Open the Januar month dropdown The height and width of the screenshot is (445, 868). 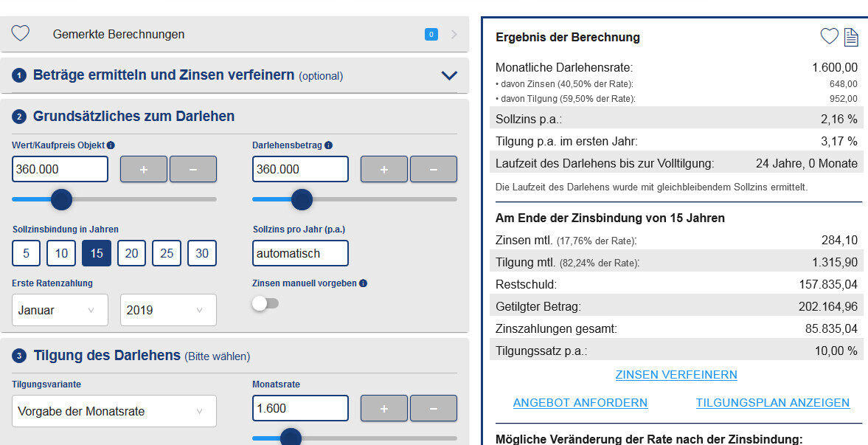(x=60, y=310)
